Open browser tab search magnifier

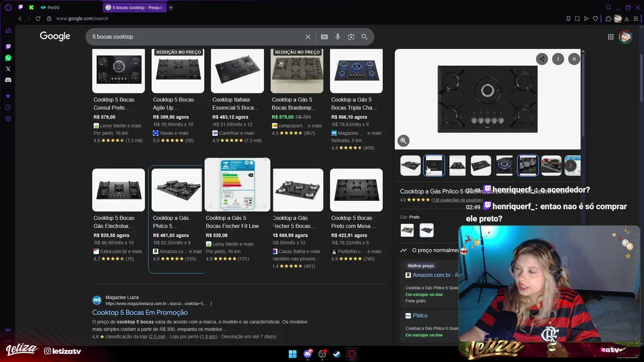pyautogui.click(x=608, y=8)
